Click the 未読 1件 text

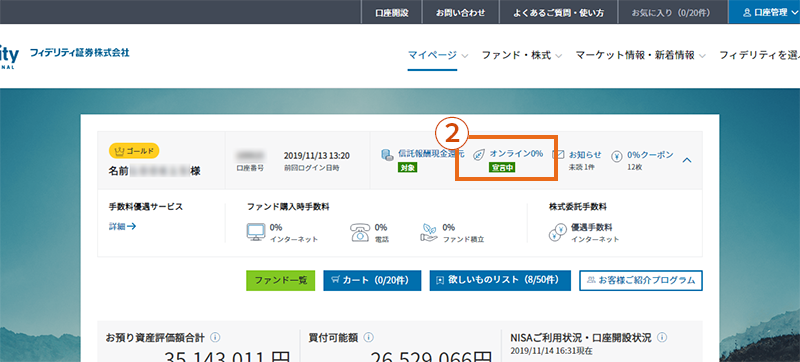coord(582,167)
